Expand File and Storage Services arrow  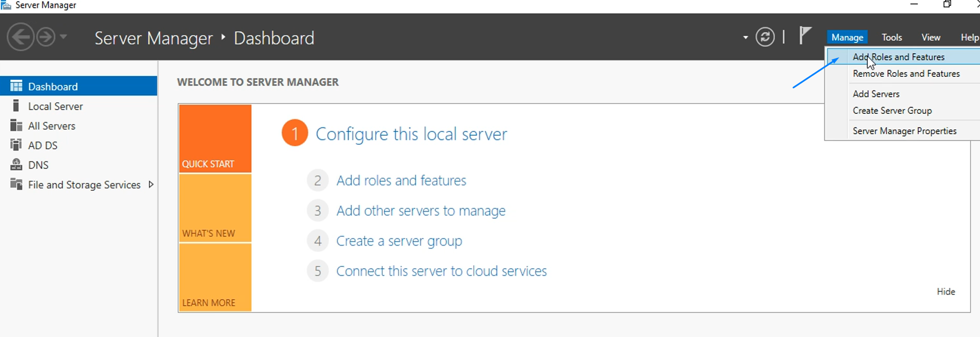tap(151, 184)
